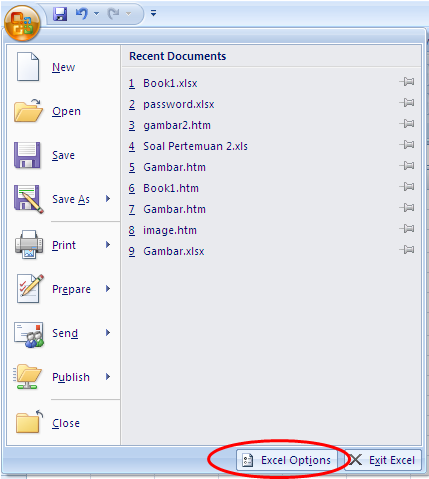Click the Redo arrow in Quick Access Toolbar
429x479 pixels.
point(114,14)
